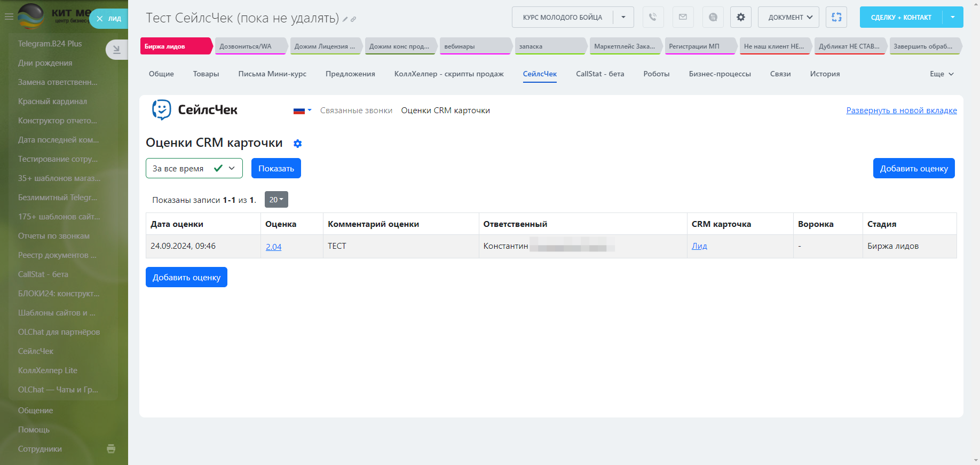This screenshot has height=465, width=980.
Task: Open the 2.04 rating link
Action: [x=274, y=247]
